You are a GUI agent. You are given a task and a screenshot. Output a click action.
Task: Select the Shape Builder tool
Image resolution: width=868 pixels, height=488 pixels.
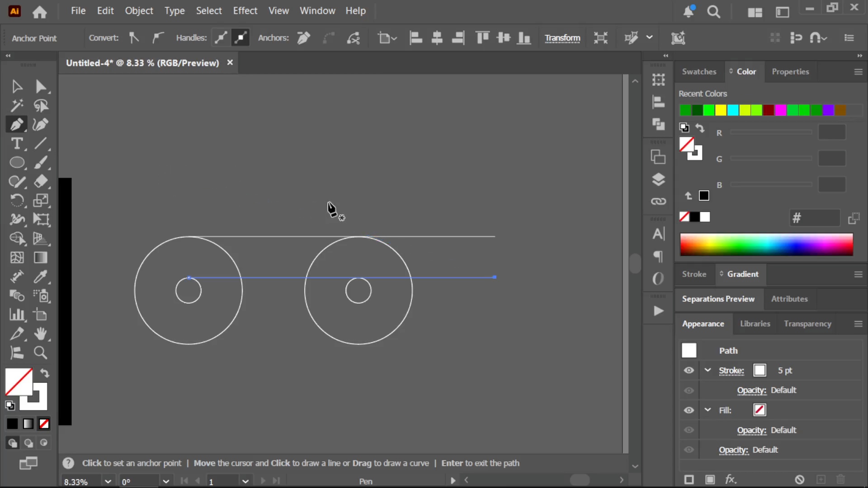tap(17, 239)
